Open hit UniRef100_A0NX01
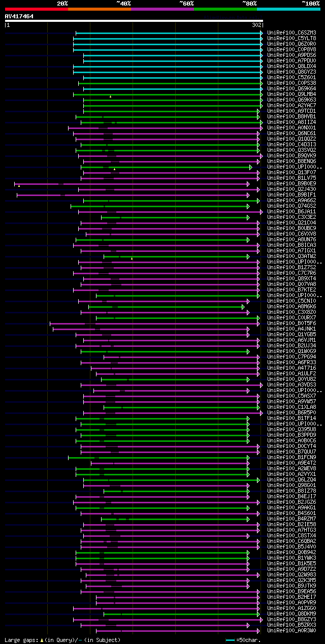The height and width of the screenshot is (644, 325). pos(291,127)
